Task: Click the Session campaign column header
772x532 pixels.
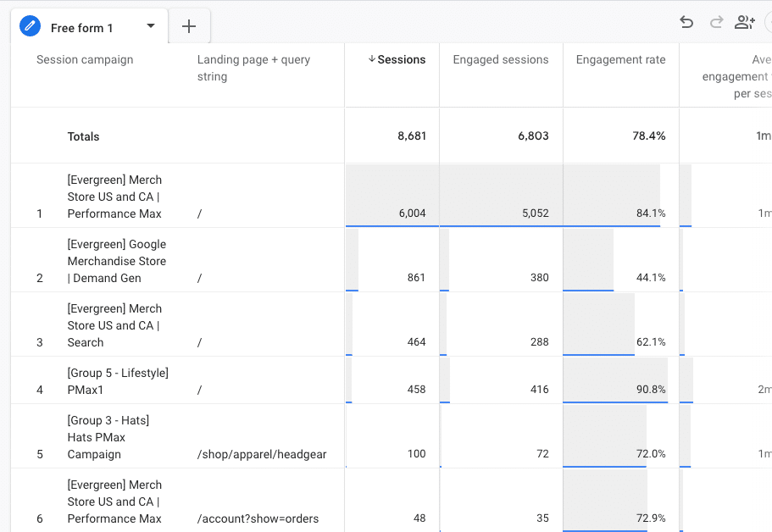Action: click(85, 59)
